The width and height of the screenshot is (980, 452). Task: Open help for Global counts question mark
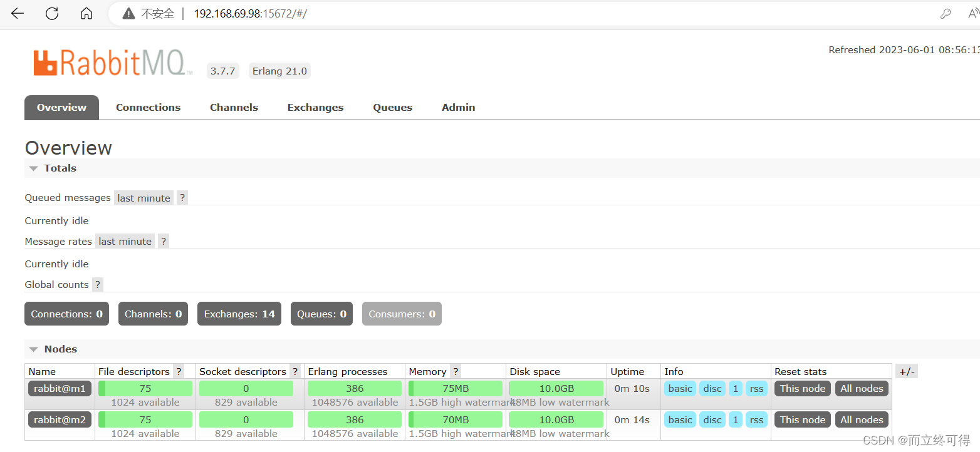tap(98, 284)
